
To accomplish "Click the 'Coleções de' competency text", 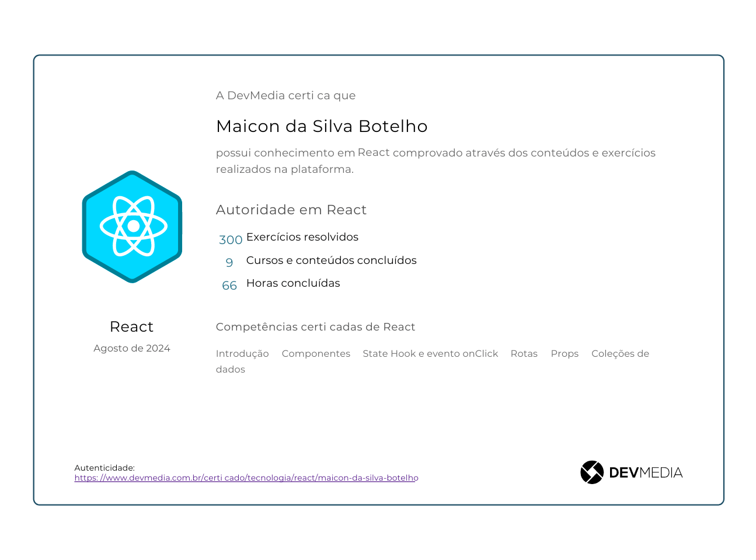I will [x=620, y=354].
